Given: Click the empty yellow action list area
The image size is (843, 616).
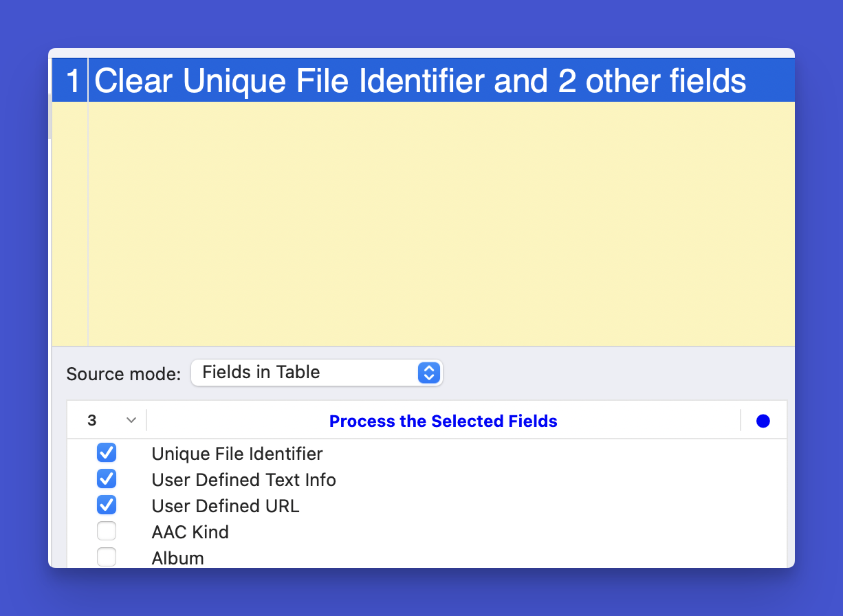Looking at the screenshot, I should click(x=440, y=223).
